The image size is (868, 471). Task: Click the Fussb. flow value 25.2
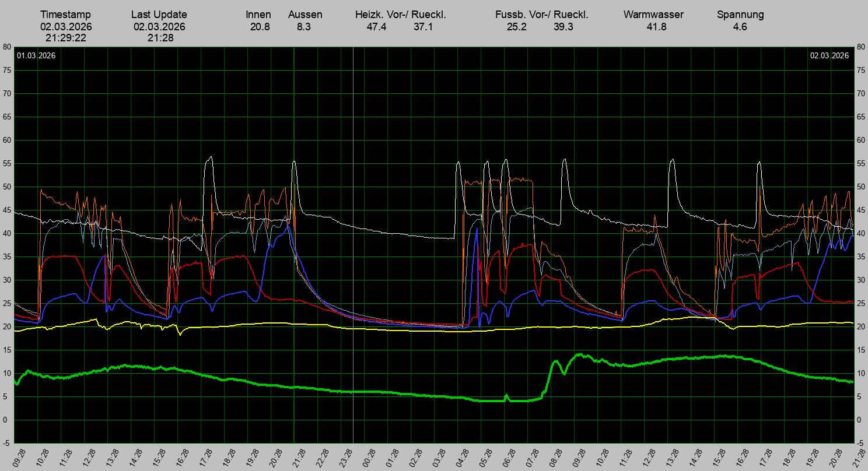pos(516,26)
